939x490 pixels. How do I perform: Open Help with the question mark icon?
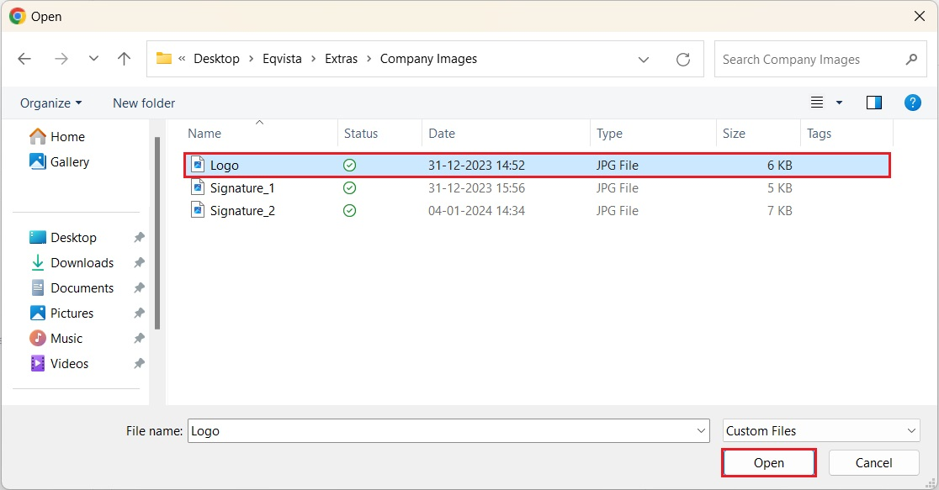coord(912,102)
